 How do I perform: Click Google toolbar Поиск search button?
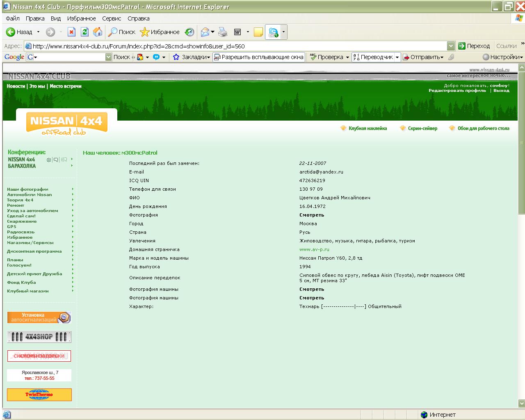point(121,57)
